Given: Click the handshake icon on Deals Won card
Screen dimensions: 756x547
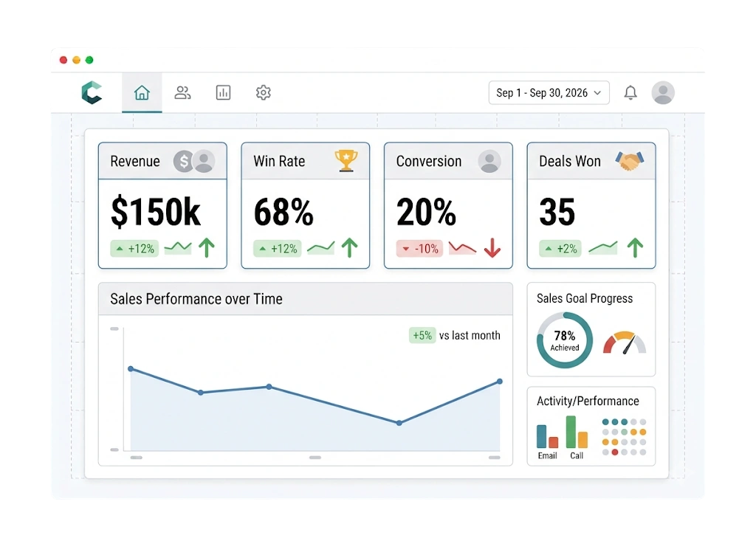Looking at the screenshot, I should click(630, 161).
